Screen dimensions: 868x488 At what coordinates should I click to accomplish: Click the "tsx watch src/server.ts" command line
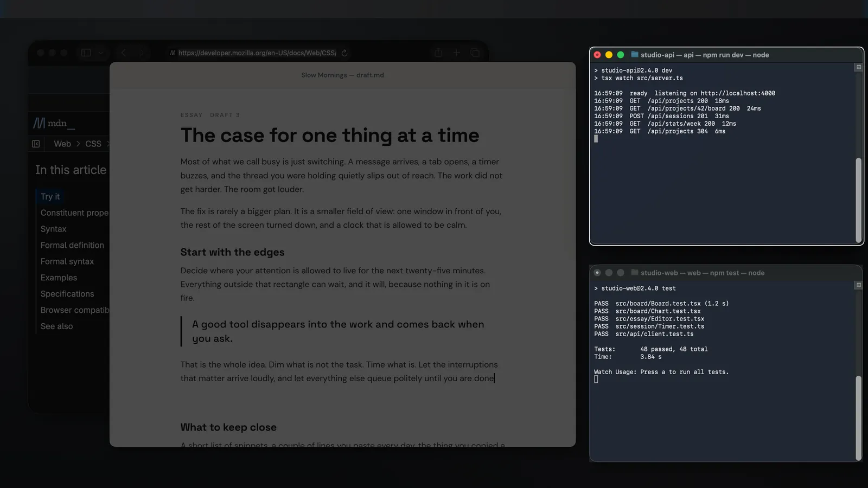639,78
